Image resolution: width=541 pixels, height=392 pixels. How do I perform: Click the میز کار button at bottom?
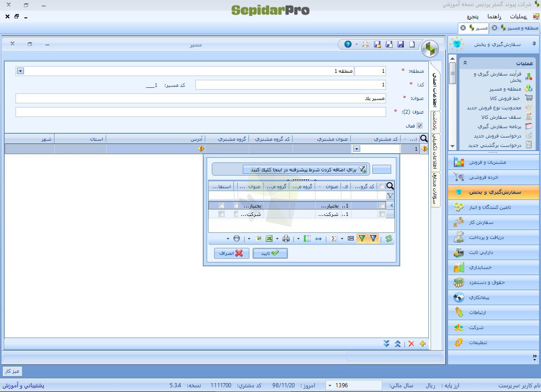[x=12, y=371]
